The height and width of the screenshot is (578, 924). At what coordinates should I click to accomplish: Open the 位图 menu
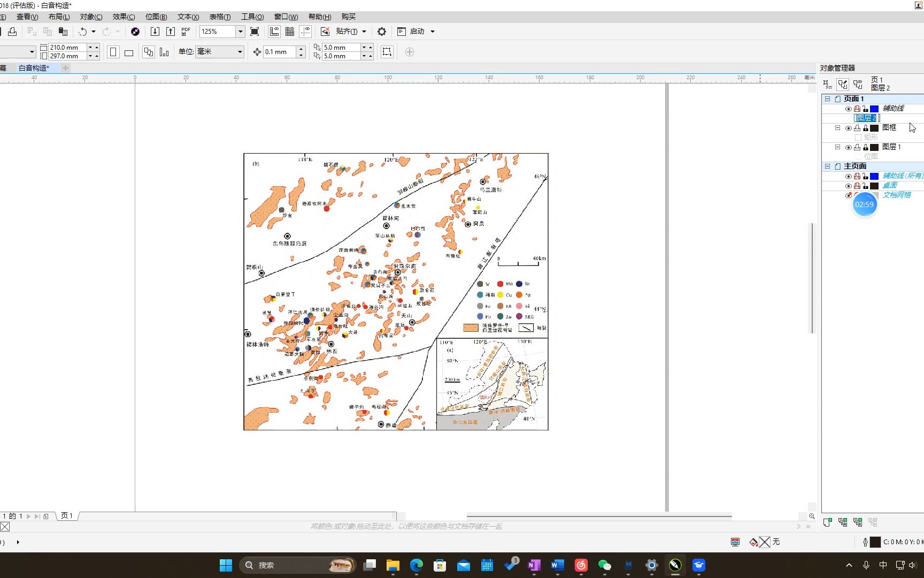click(x=156, y=17)
